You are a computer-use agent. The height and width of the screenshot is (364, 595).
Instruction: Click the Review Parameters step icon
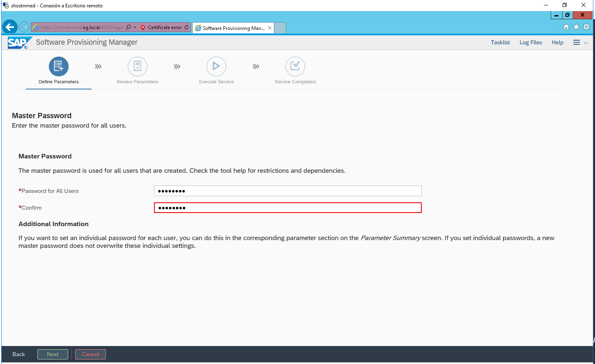click(x=138, y=66)
